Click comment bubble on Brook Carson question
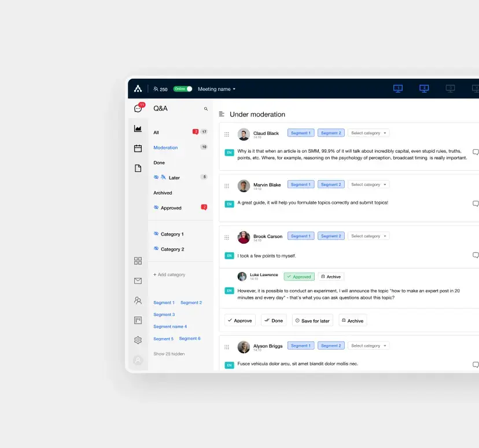479x448 pixels. (x=476, y=255)
